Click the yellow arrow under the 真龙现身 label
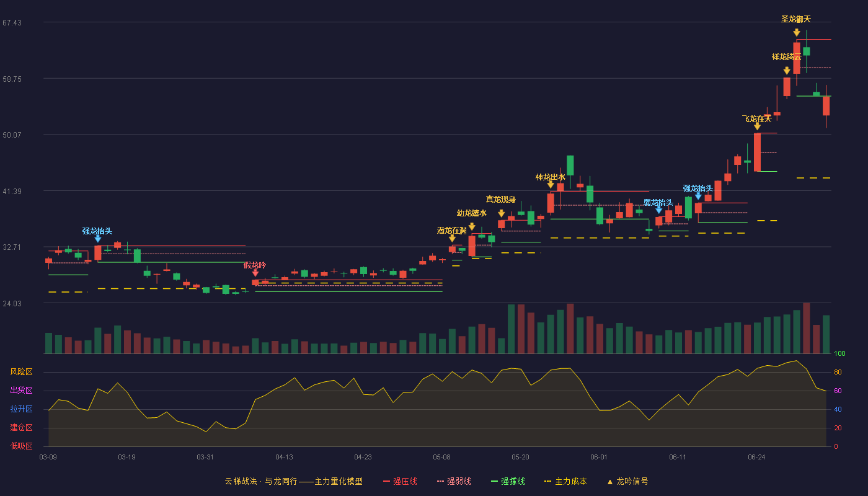 click(x=502, y=213)
